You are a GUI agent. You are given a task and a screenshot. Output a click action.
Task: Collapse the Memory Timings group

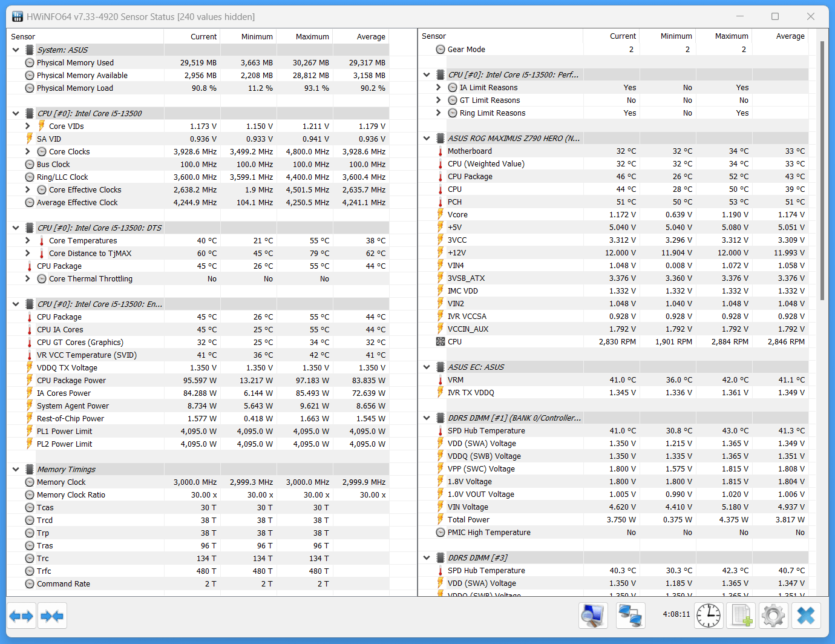16,469
